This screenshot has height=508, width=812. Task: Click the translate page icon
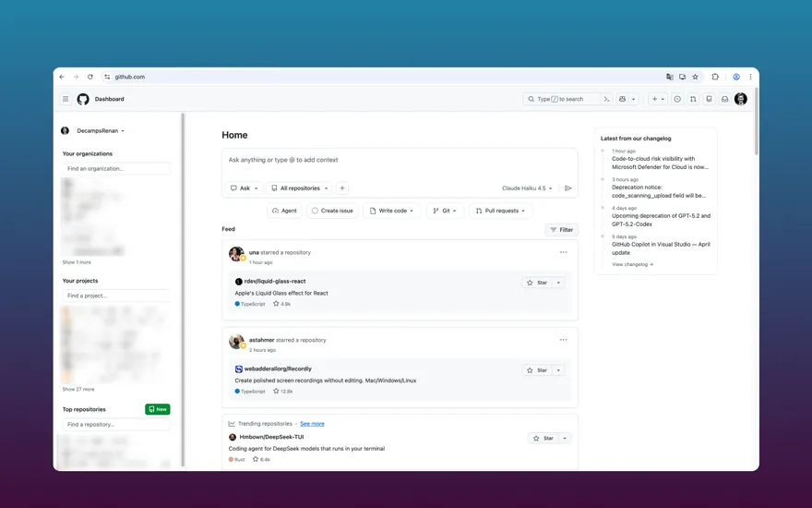pyautogui.click(x=670, y=77)
